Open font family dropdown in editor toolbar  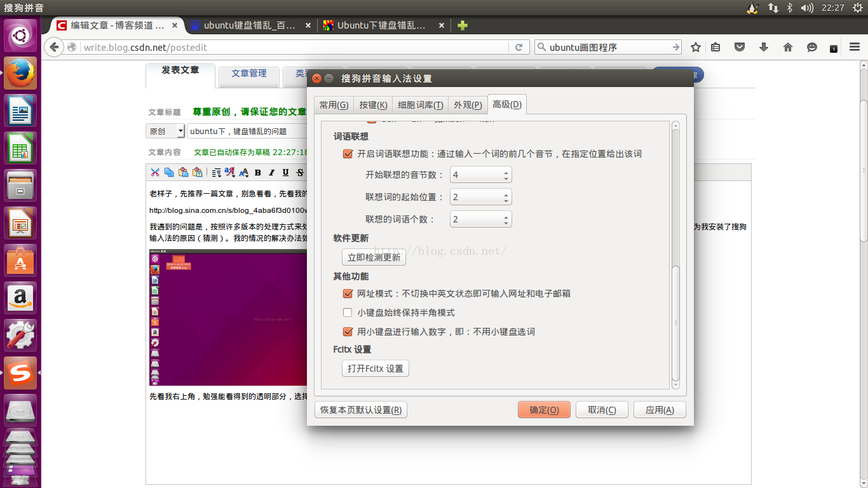pos(230,172)
